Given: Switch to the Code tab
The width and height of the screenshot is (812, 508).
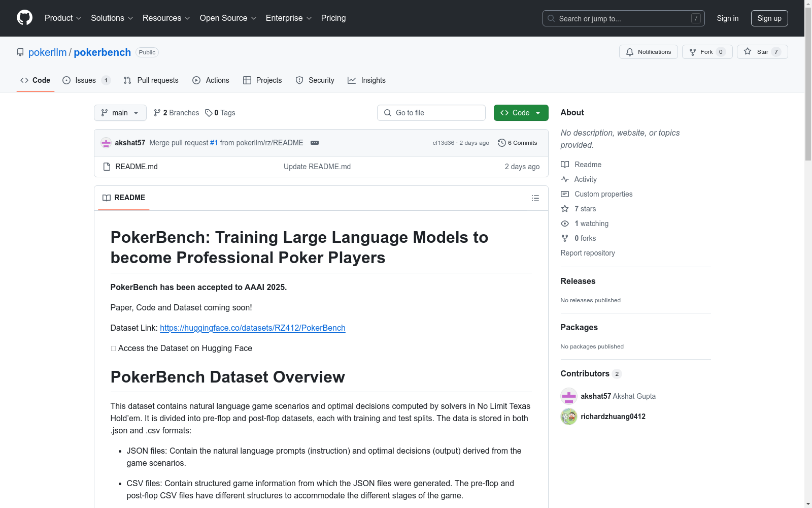Looking at the screenshot, I should (x=35, y=80).
